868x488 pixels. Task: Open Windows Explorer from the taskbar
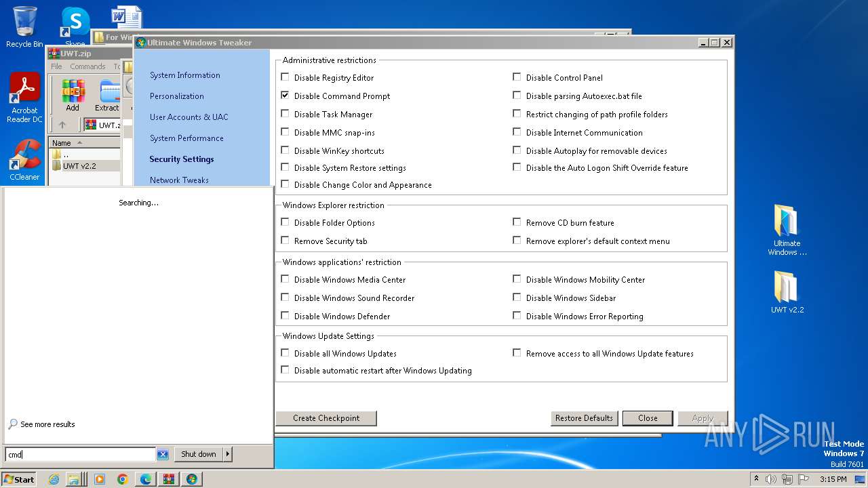click(x=74, y=479)
